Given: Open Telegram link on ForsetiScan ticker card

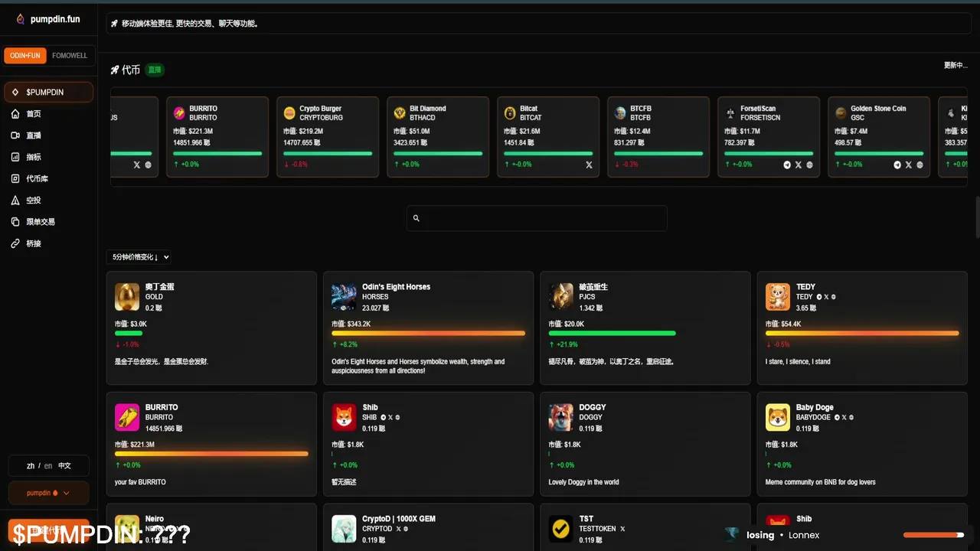Looking at the screenshot, I should (x=787, y=165).
